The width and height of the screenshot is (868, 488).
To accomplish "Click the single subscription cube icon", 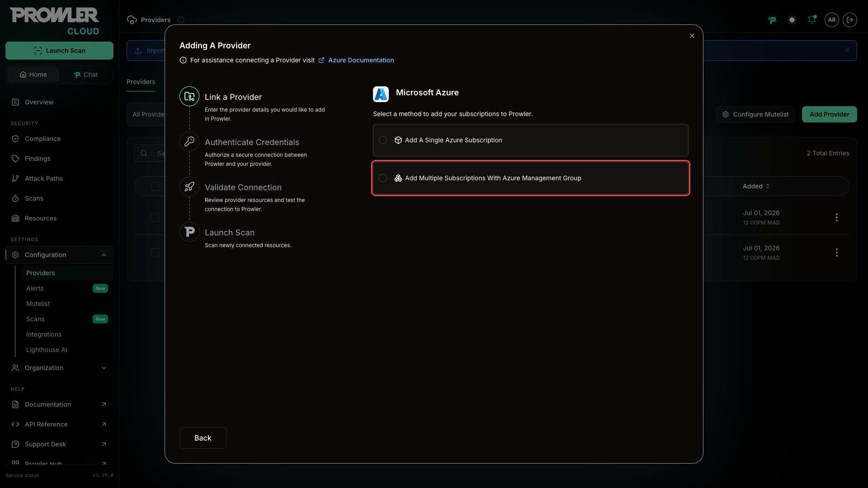I will (398, 140).
